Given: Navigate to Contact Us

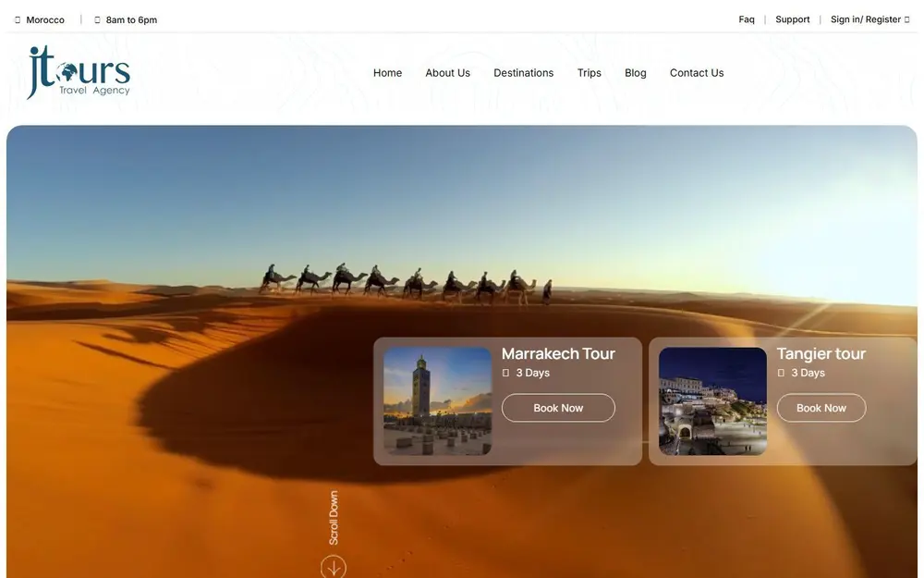Looking at the screenshot, I should click(697, 72).
